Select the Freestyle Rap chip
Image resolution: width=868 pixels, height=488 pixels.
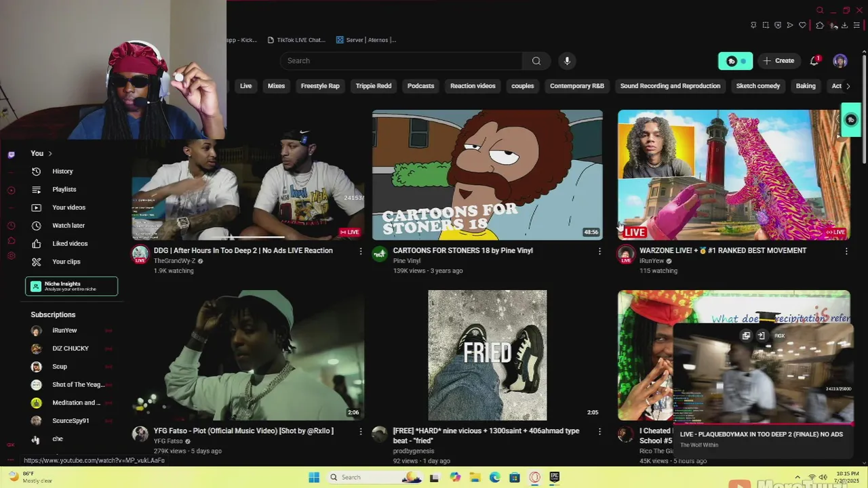tap(320, 86)
